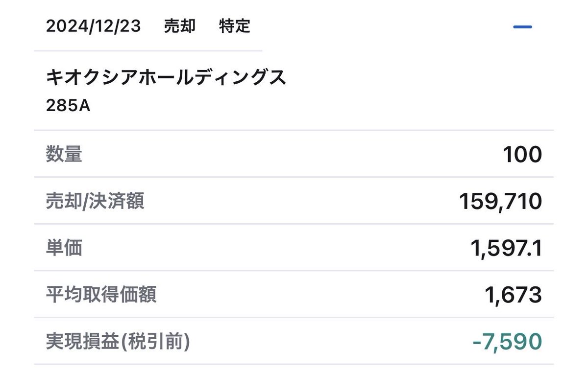Collapse the trade details with minus icon
The image size is (588, 372).
(522, 27)
